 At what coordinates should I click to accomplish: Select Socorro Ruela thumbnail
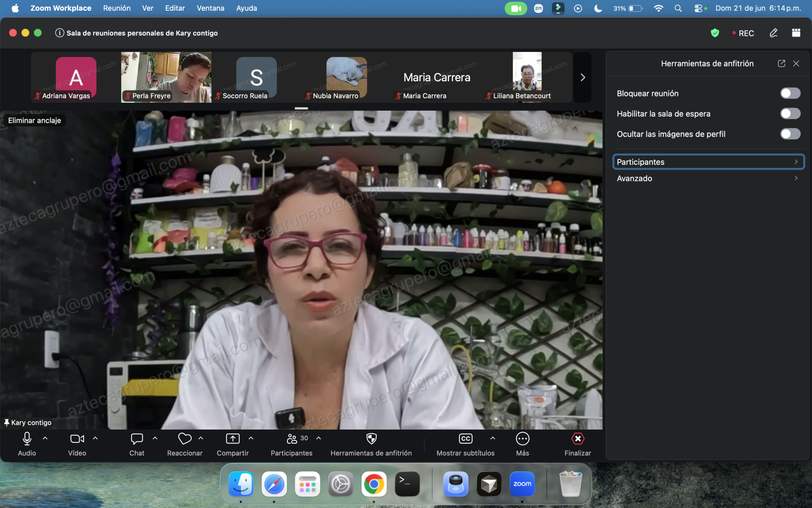[x=256, y=77]
